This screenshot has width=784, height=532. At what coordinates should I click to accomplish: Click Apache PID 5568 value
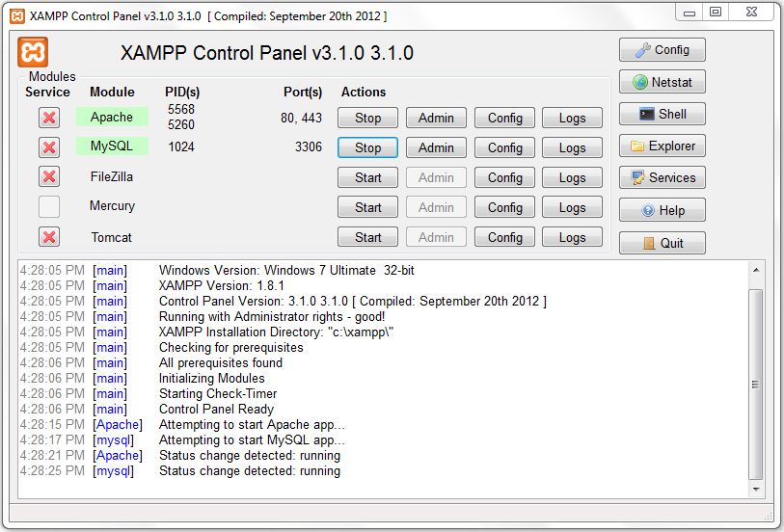tap(181, 110)
